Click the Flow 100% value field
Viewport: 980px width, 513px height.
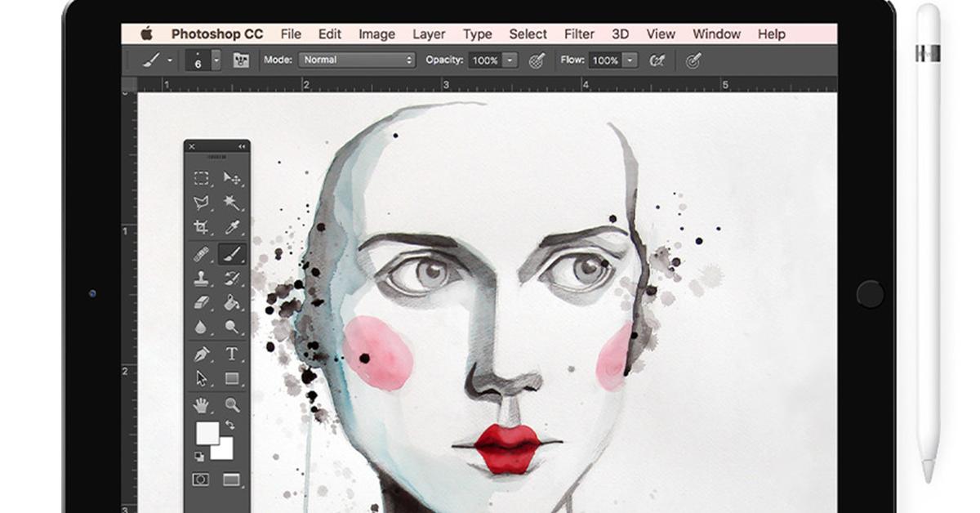click(x=605, y=60)
